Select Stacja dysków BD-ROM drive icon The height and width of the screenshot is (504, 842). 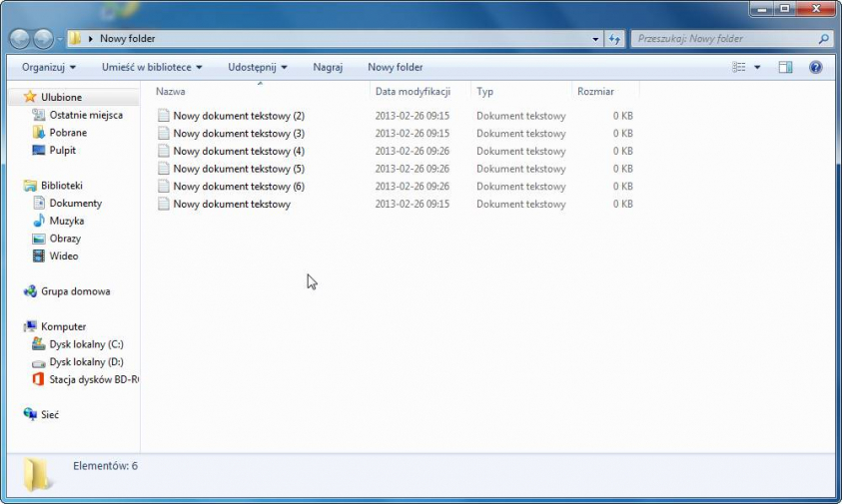[x=38, y=379]
